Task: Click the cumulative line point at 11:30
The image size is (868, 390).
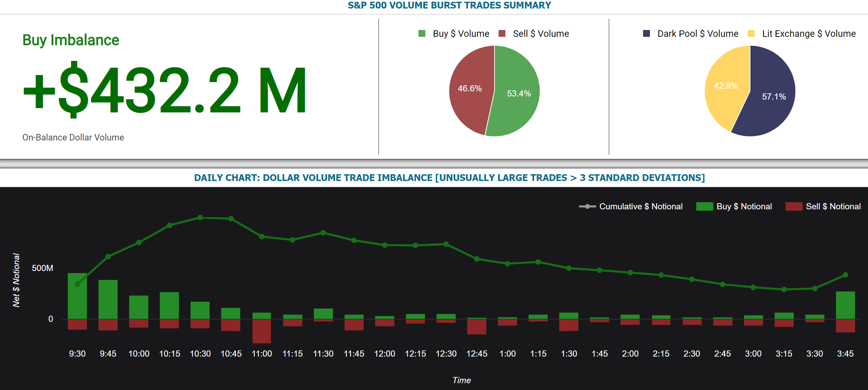Action: [x=323, y=233]
